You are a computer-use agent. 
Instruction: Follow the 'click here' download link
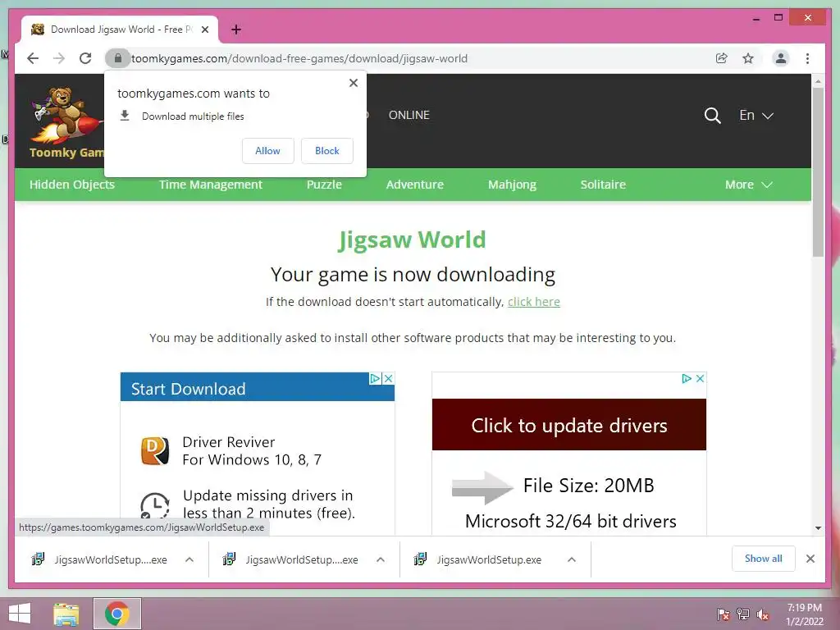[533, 302]
